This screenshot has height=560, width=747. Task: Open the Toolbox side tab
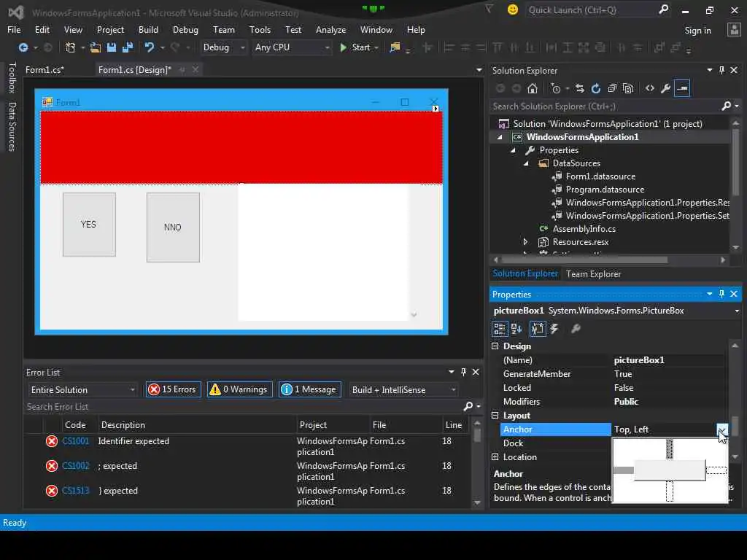click(12, 78)
